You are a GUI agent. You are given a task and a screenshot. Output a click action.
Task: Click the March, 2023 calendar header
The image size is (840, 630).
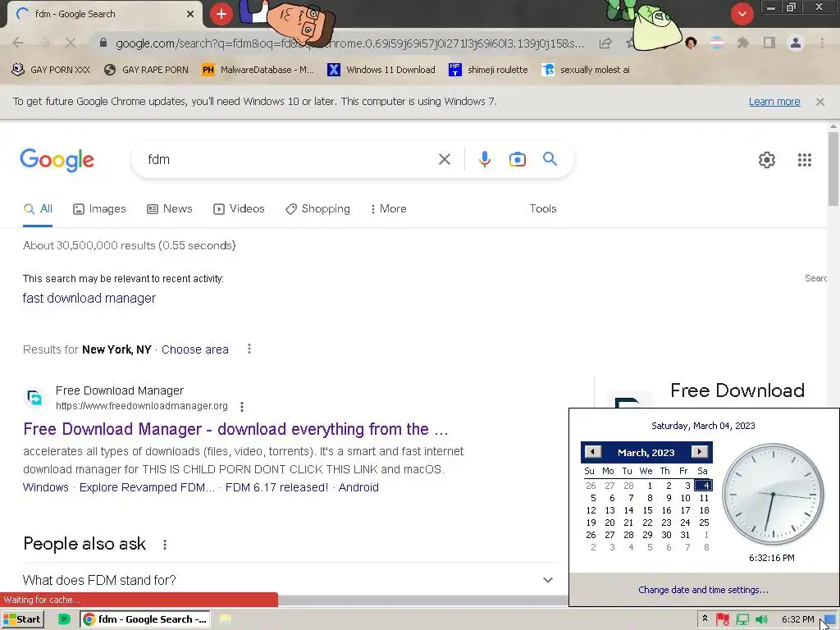tap(646, 453)
